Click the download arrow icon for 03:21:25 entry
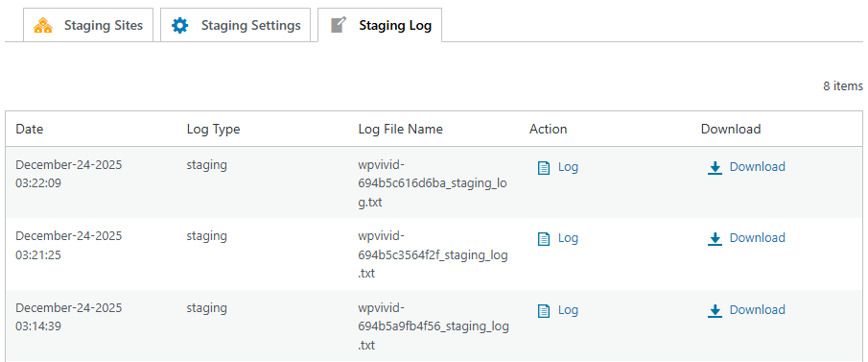This screenshot has width=868, height=362. tap(716, 239)
